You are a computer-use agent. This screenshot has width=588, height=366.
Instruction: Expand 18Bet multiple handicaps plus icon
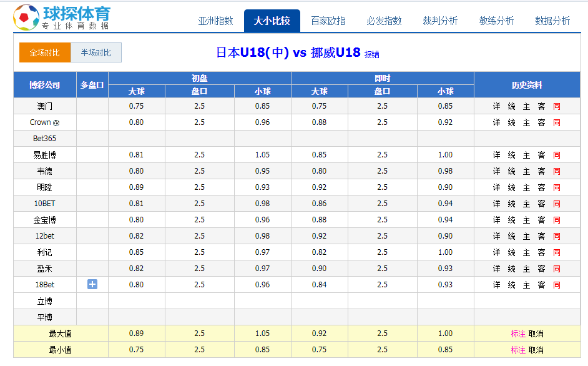92,285
